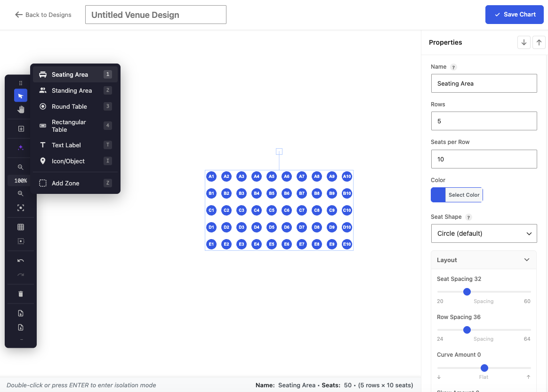This screenshot has width=548, height=392.
Task: Click the isolation mode hint text
Action: pos(81,385)
